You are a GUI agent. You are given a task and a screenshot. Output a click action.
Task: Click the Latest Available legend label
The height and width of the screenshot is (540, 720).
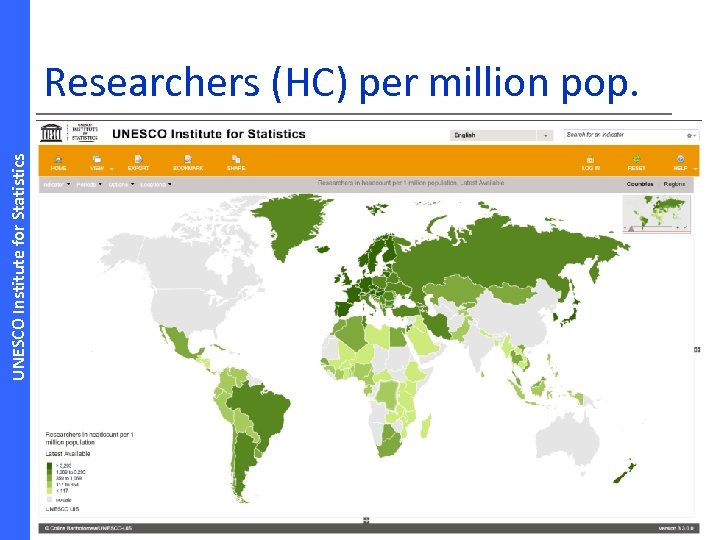(x=68, y=454)
